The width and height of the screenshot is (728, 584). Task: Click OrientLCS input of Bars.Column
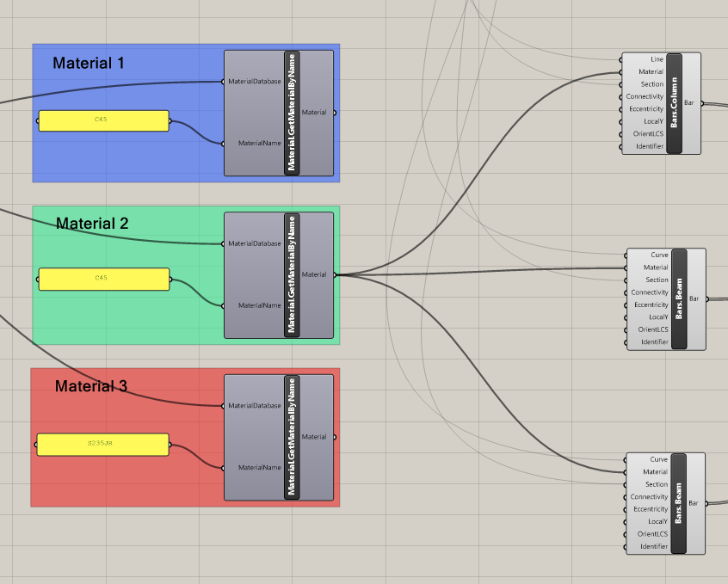point(648,133)
